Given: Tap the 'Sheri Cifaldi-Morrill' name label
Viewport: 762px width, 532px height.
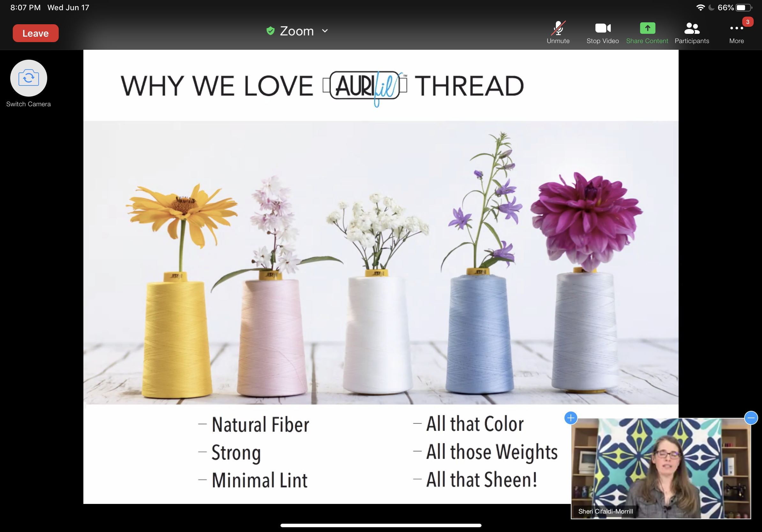Looking at the screenshot, I should click(x=606, y=512).
